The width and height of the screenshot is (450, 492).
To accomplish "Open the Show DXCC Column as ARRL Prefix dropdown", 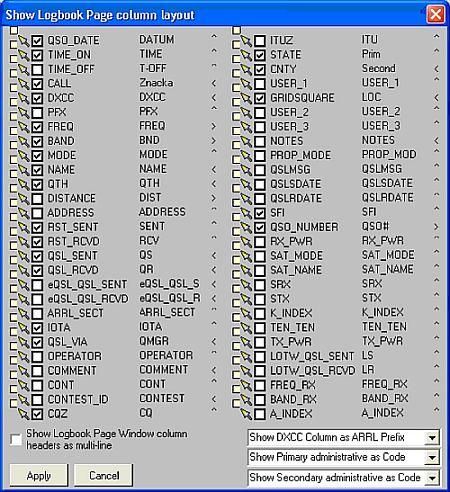I will [432, 437].
